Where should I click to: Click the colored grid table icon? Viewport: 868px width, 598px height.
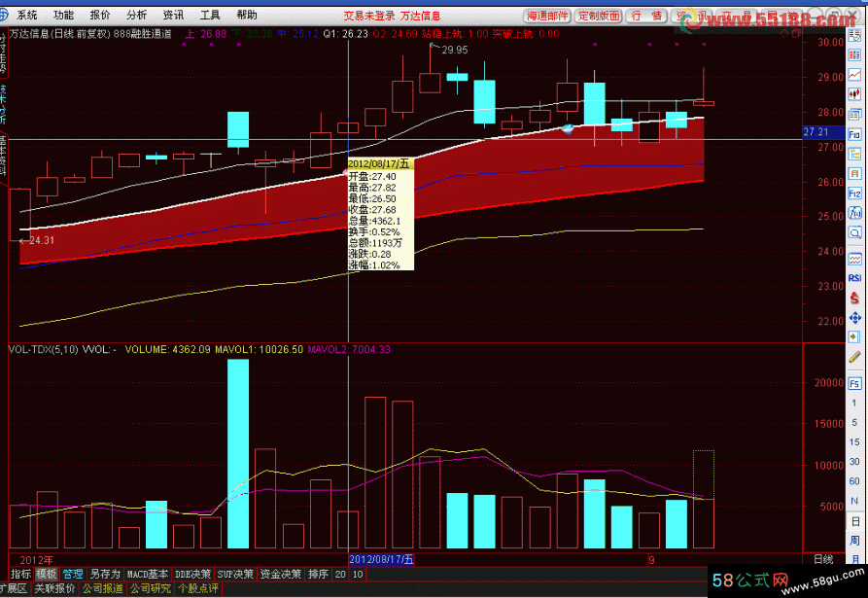point(854,54)
